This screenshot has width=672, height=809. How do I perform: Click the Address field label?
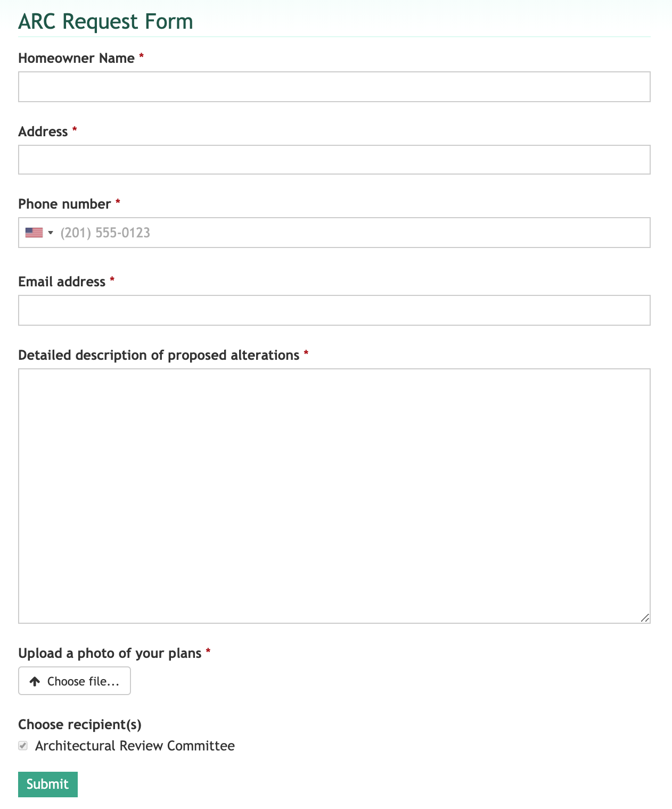[43, 131]
